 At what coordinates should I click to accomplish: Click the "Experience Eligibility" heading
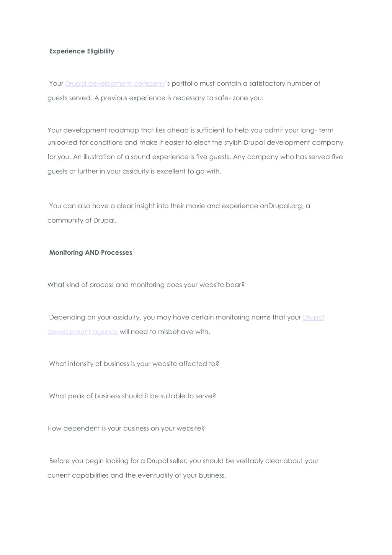coord(82,51)
